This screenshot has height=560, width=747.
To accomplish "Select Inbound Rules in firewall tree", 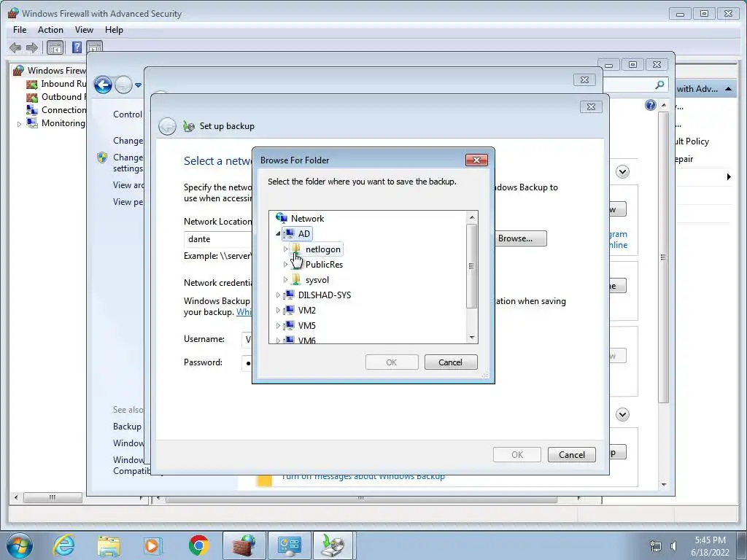I will click(x=64, y=84).
